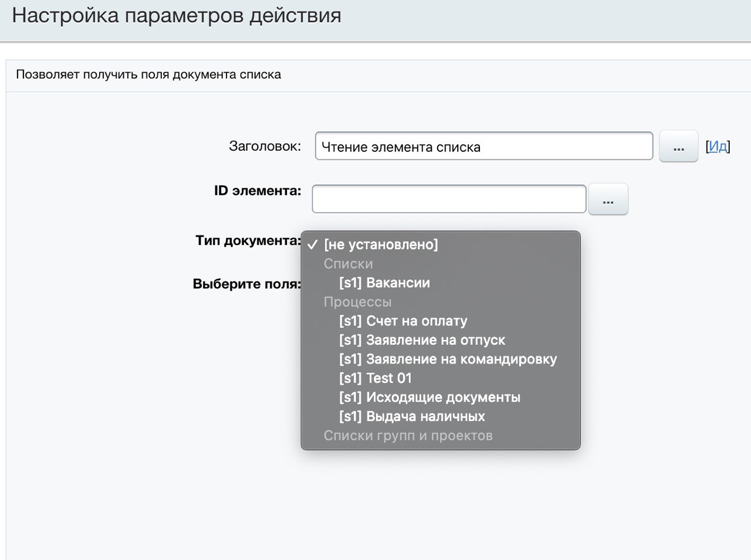Click the Тип документа label
Image resolution: width=751 pixels, height=560 pixels.
[248, 240]
